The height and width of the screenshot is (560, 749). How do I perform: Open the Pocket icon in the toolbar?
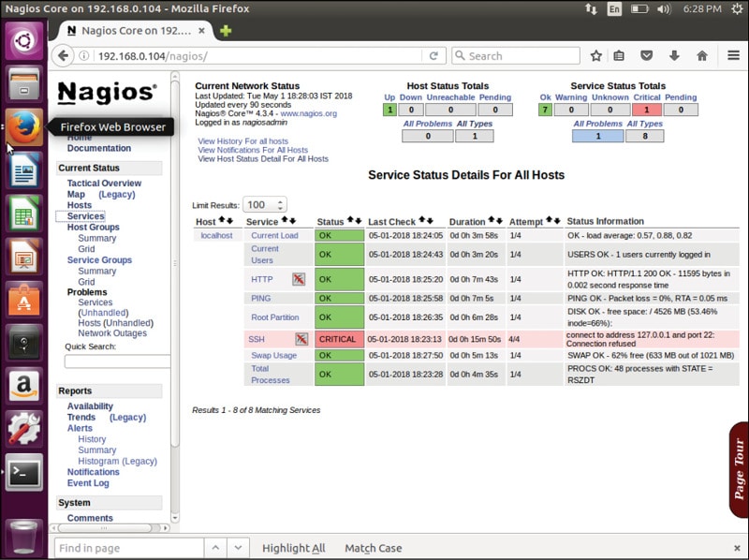pyautogui.click(x=648, y=56)
